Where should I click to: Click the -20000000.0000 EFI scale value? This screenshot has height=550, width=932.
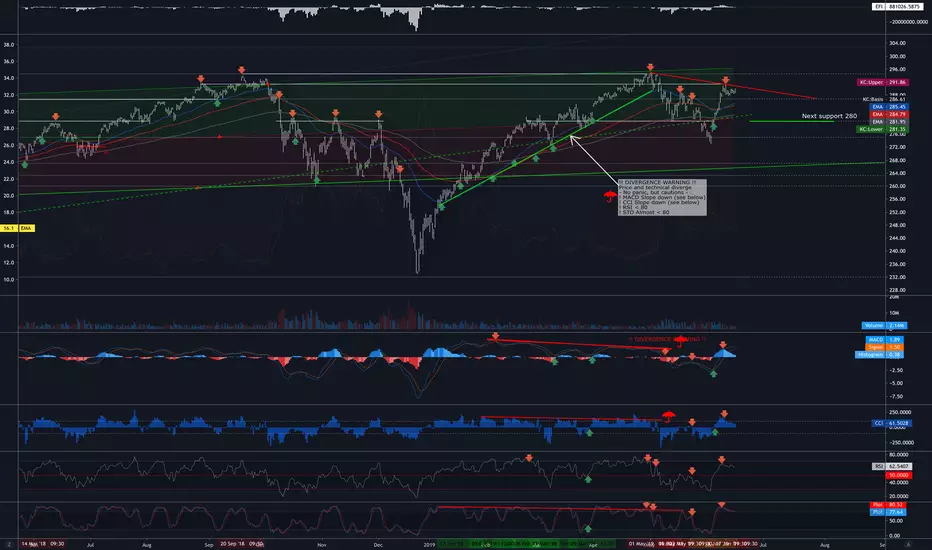[908, 21]
